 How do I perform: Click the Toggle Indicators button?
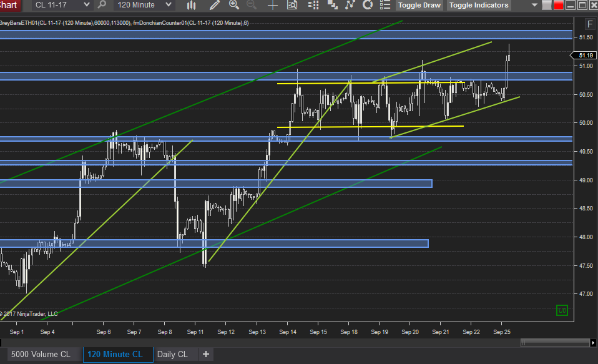coord(479,5)
